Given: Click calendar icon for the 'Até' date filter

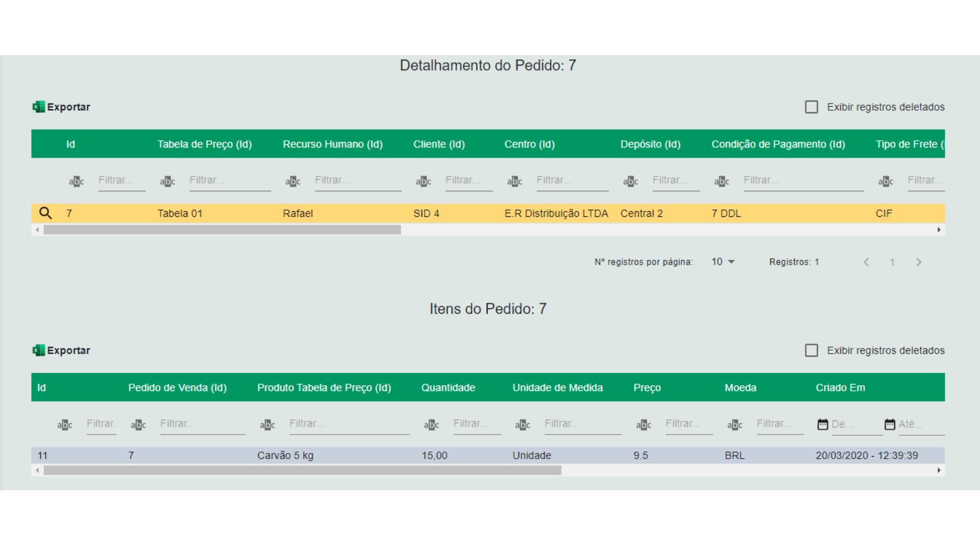Looking at the screenshot, I should pyautogui.click(x=890, y=424).
